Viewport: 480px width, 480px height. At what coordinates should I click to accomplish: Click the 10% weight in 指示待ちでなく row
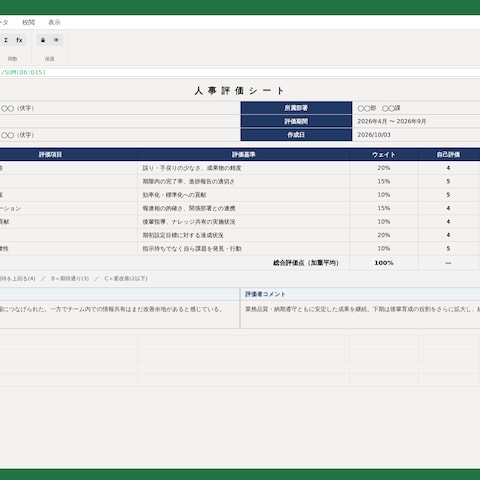tap(384, 249)
